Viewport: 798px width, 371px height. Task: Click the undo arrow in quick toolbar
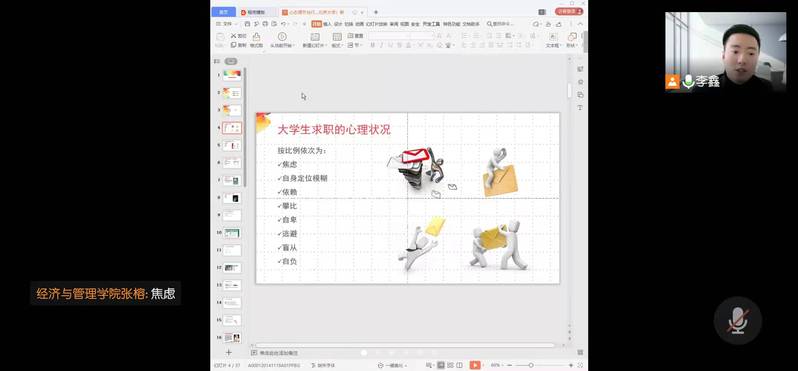283,24
